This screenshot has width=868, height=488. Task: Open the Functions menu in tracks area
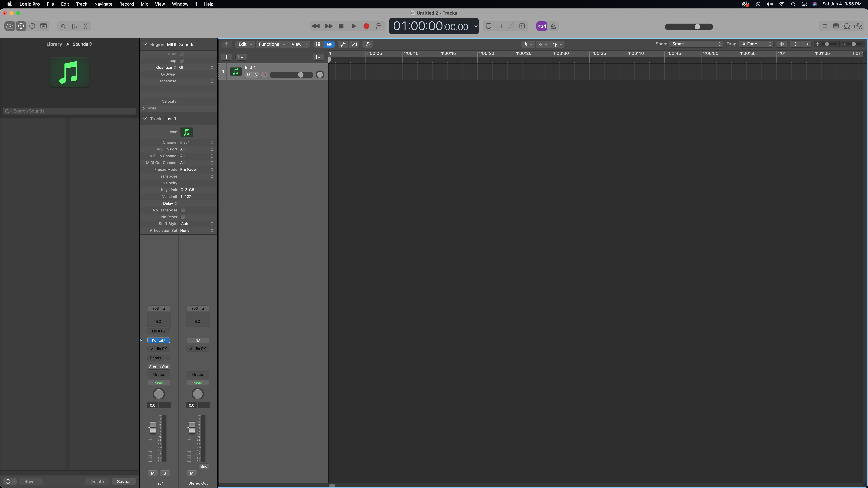click(271, 44)
